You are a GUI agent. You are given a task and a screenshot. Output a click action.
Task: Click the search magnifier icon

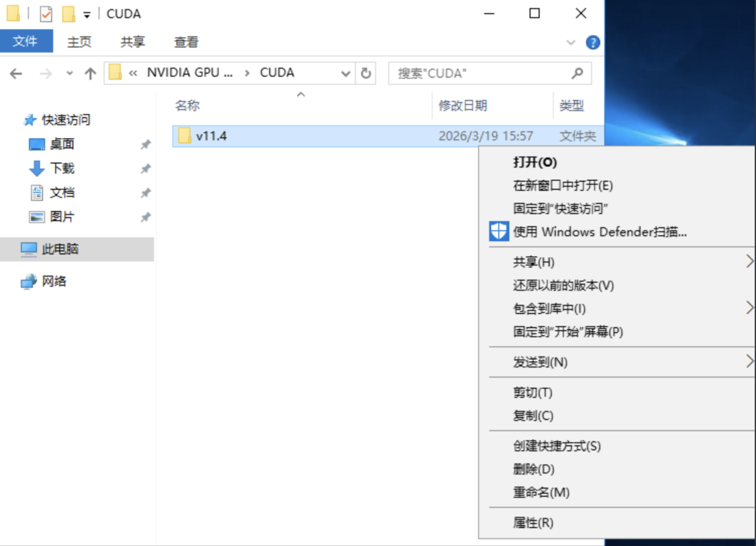pos(577,73)
